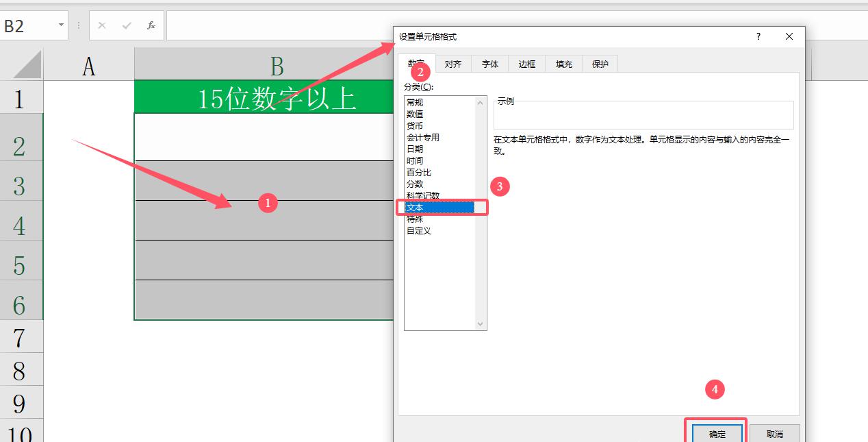Select column B header
The height and width of the screenshot is (442, 868).
click(264, 64)
